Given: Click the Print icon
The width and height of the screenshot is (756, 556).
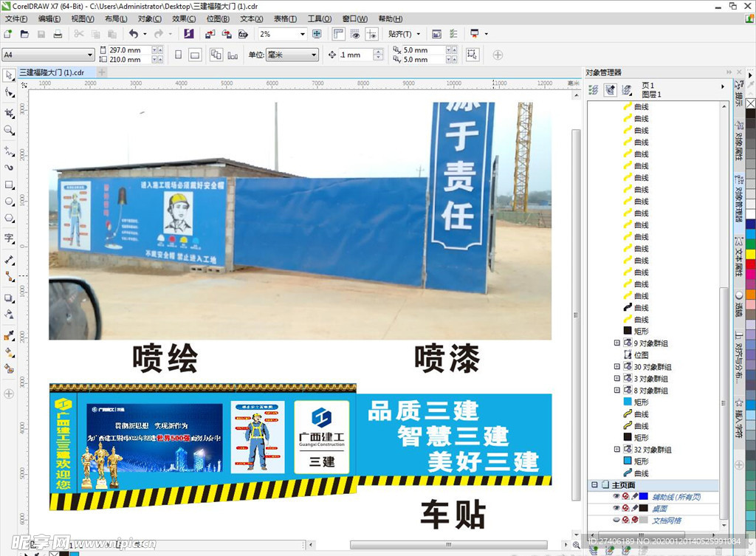Looking at the screenshot, I should pyautogui.click(x=58, y=34).
